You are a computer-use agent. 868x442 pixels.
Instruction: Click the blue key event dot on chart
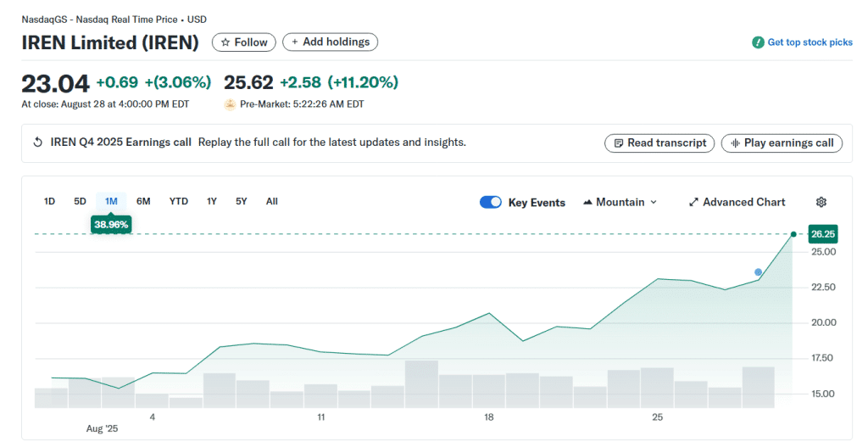coord(758,272)
